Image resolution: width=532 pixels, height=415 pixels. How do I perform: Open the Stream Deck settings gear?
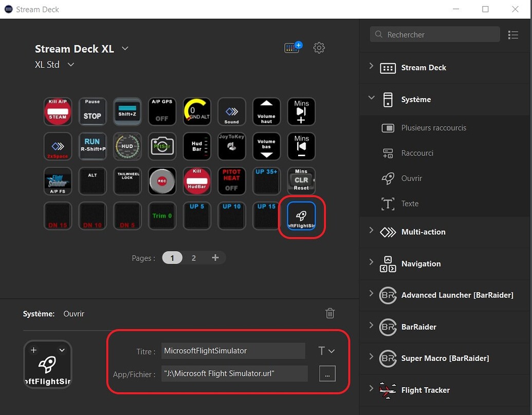pyautogui.click(x=319, y=48)
